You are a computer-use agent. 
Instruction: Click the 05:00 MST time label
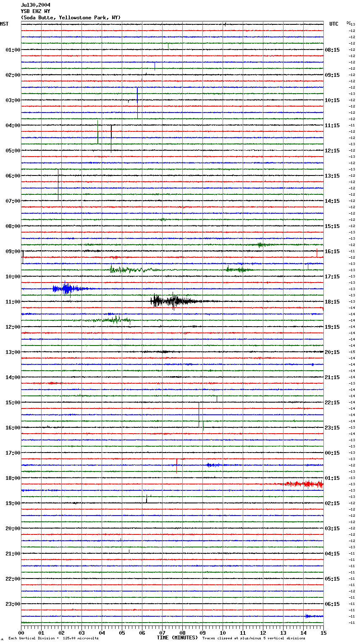(13, 151)
